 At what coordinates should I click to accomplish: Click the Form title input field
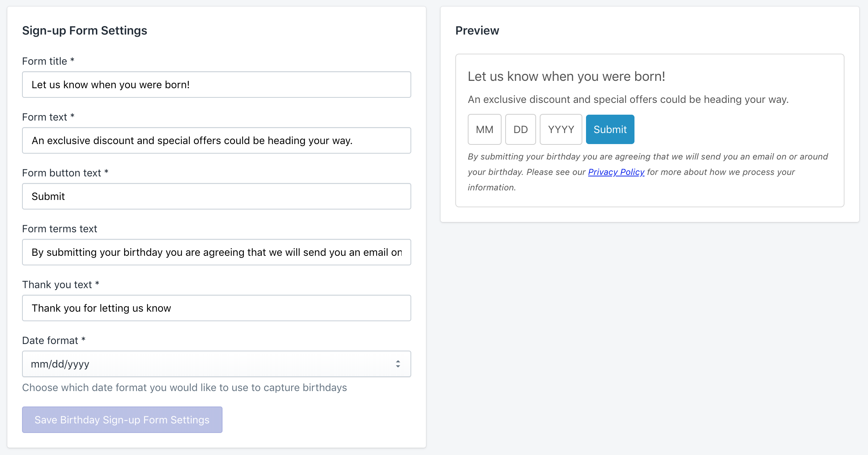(216, 85)
